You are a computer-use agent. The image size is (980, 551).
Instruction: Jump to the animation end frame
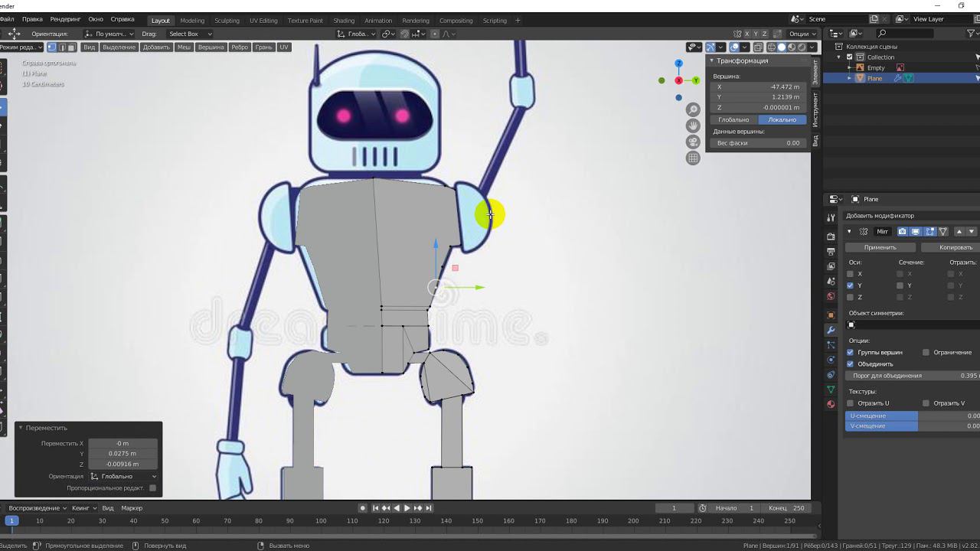point(429,508)
